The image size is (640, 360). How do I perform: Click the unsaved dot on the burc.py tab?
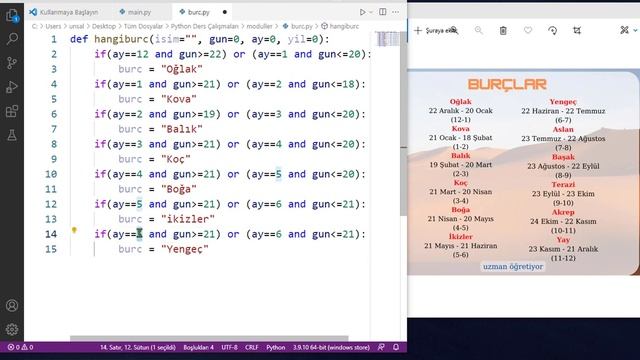point(224,12)
